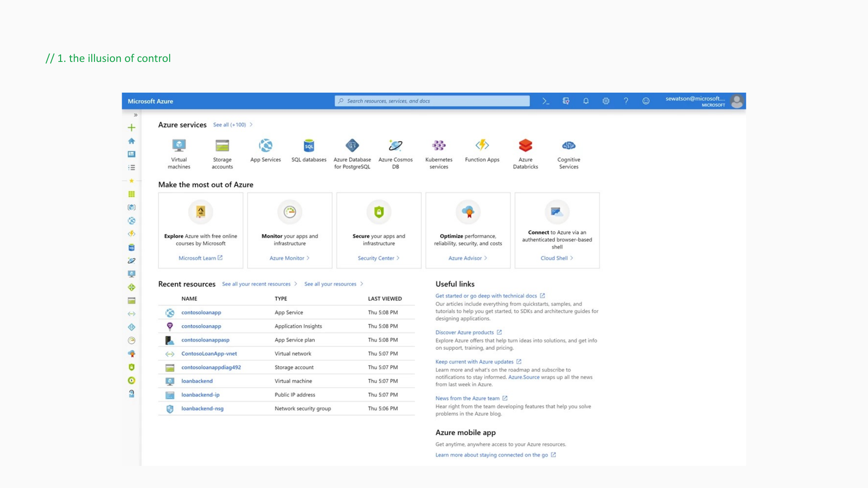The height and width of the screenshot is (488, 868).
Task: Open SQL databases tile in Azure services
Action: pyautogui.click(x=309, y=151)
